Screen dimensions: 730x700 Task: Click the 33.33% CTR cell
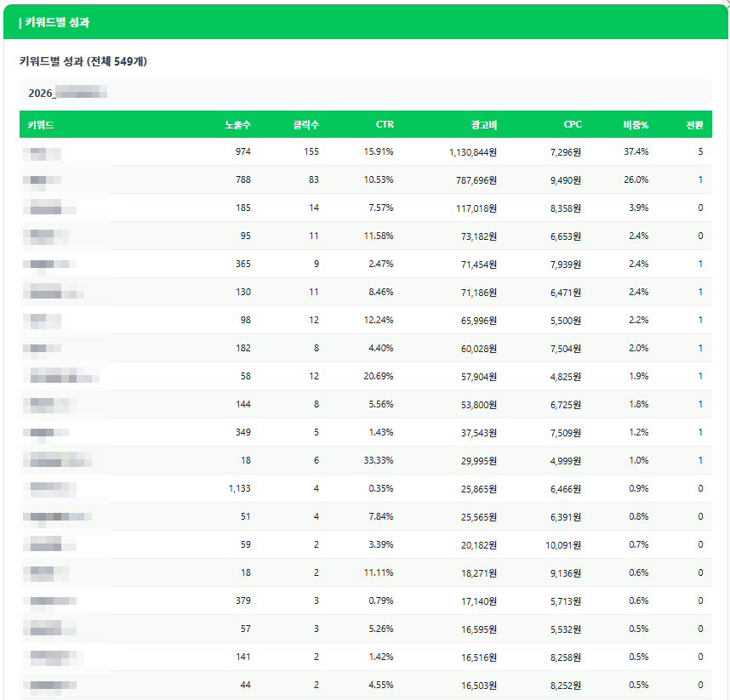point(379,460)
